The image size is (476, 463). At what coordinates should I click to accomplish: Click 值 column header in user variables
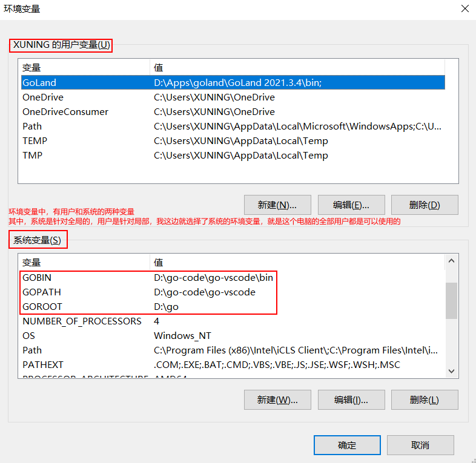coord(297,67)
